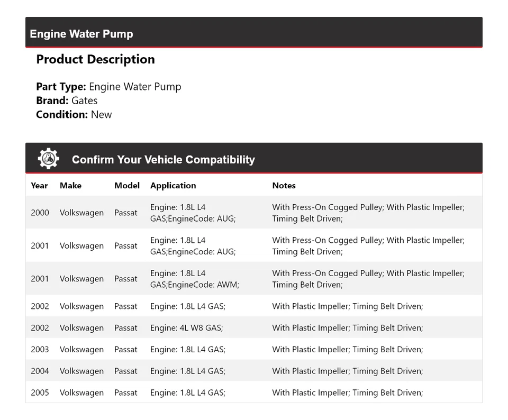
Task: Click the Year column header
Action: [x=39, y=186]
